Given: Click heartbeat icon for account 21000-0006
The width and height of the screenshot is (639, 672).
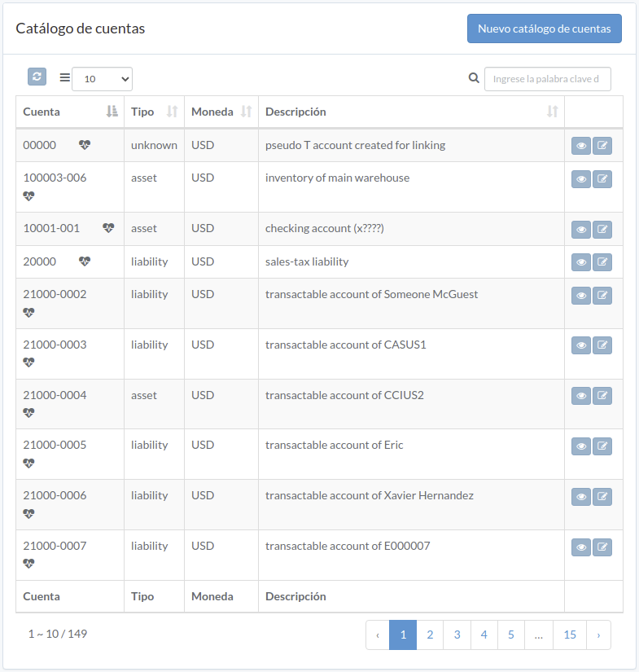Looking at the screenshot, I should (x=28, y=513).
